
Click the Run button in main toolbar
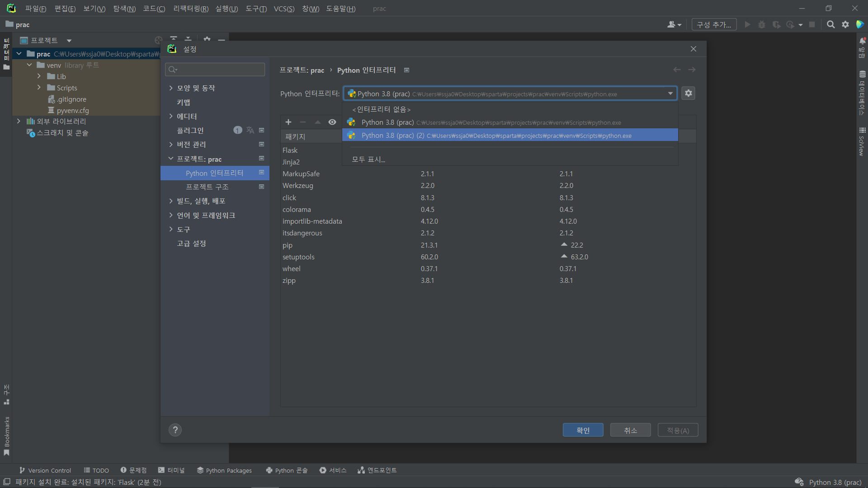coord(747,25)
